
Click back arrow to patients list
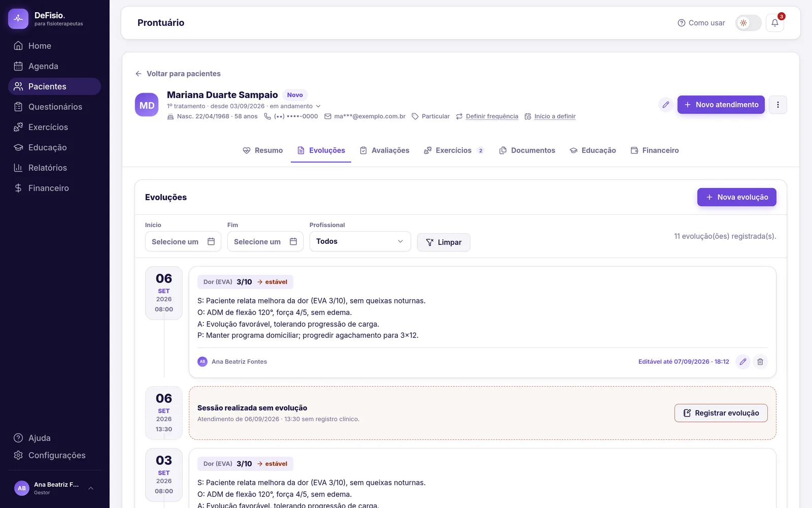tap(139, 74)
